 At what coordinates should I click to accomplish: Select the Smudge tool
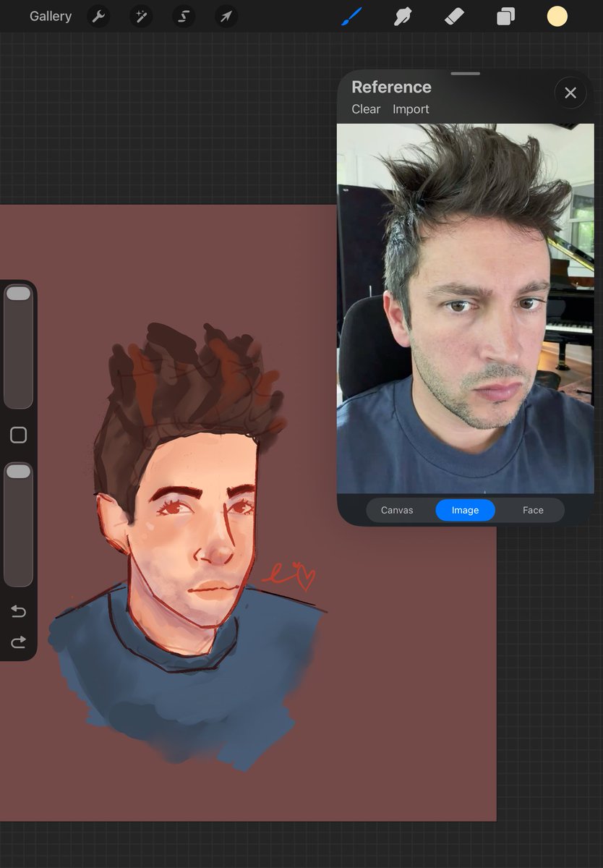[x=402, y=16]
